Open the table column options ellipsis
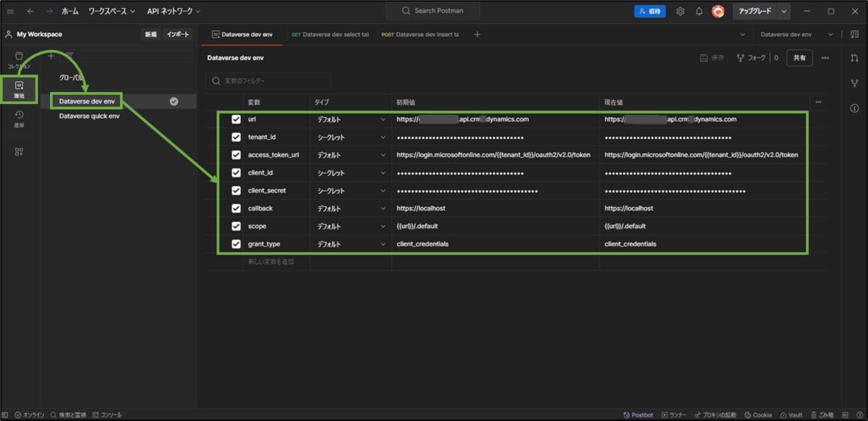 point(818,102)
